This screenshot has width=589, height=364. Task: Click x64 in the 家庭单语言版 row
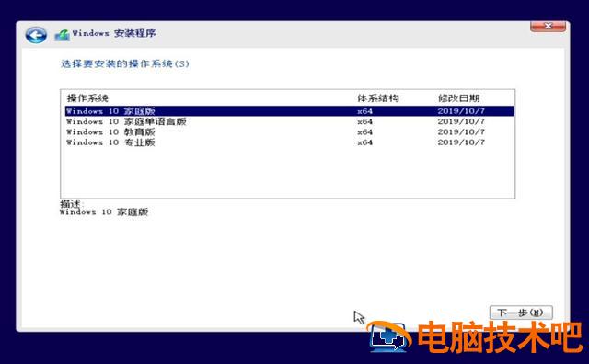[x=364, y=122]
